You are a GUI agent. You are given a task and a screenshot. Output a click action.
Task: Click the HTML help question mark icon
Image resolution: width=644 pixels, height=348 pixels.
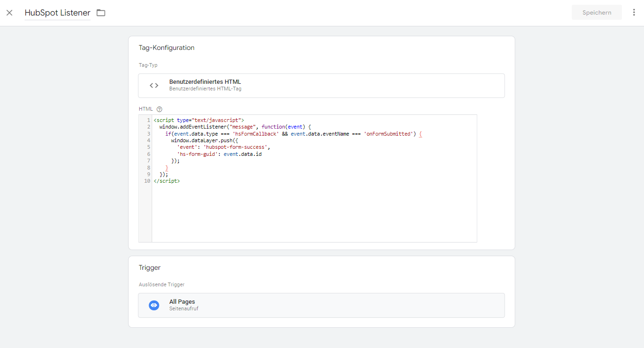159,109
